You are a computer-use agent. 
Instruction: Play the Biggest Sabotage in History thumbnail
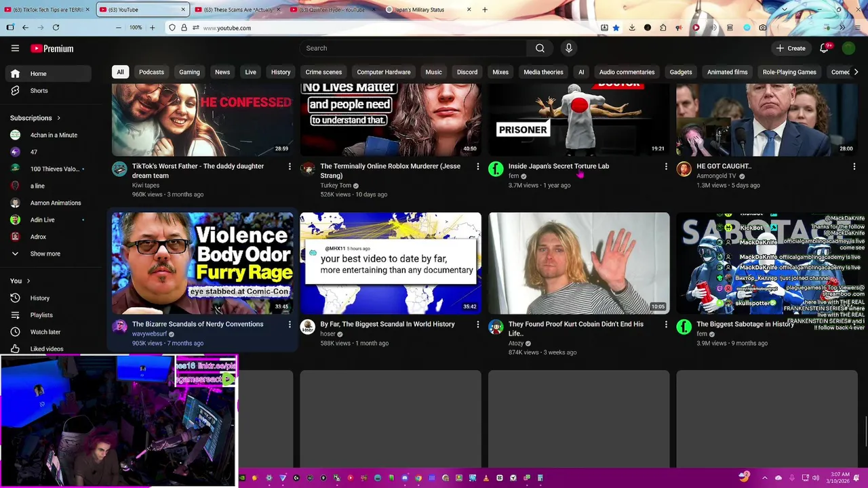point(767,263)
